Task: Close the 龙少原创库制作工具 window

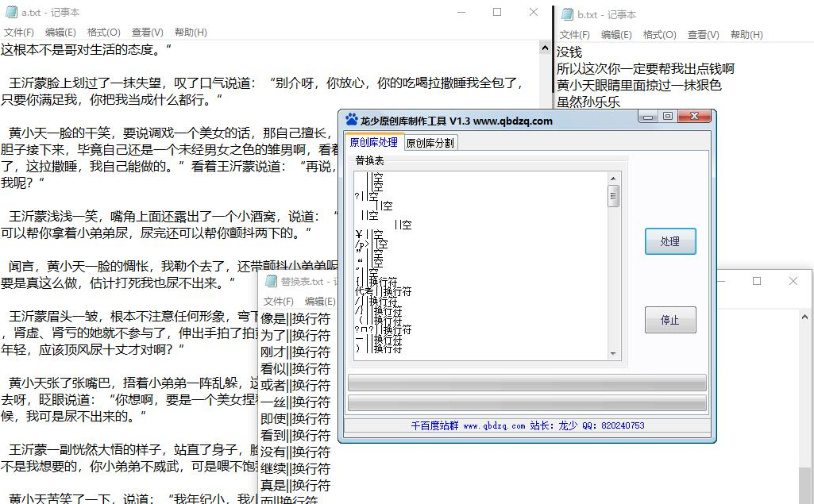Action: (x=692, y=117)
